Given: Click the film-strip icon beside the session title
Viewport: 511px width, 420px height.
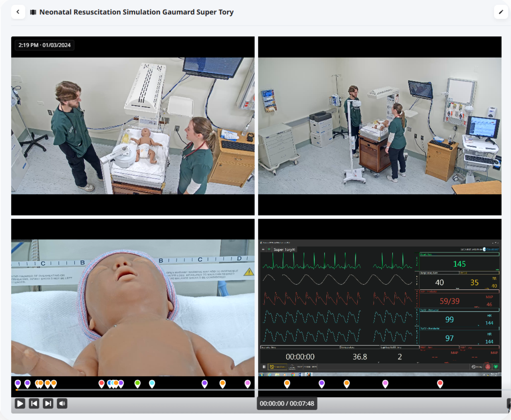Looking at the screenshot, I should tap(33, 12).
